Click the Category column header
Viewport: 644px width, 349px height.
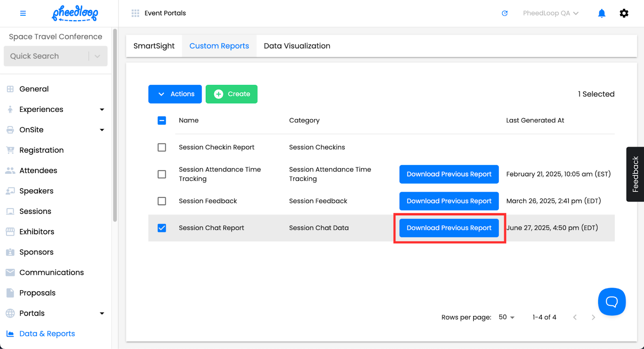(x=304, y=120)
